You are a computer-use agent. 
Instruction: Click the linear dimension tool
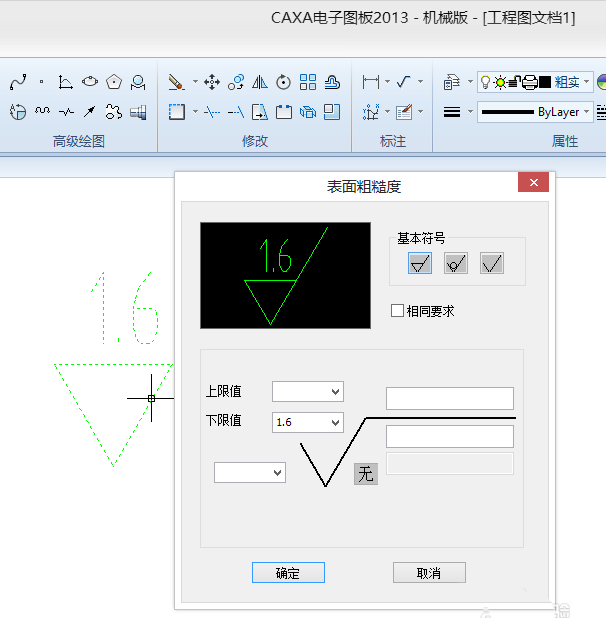371,82
